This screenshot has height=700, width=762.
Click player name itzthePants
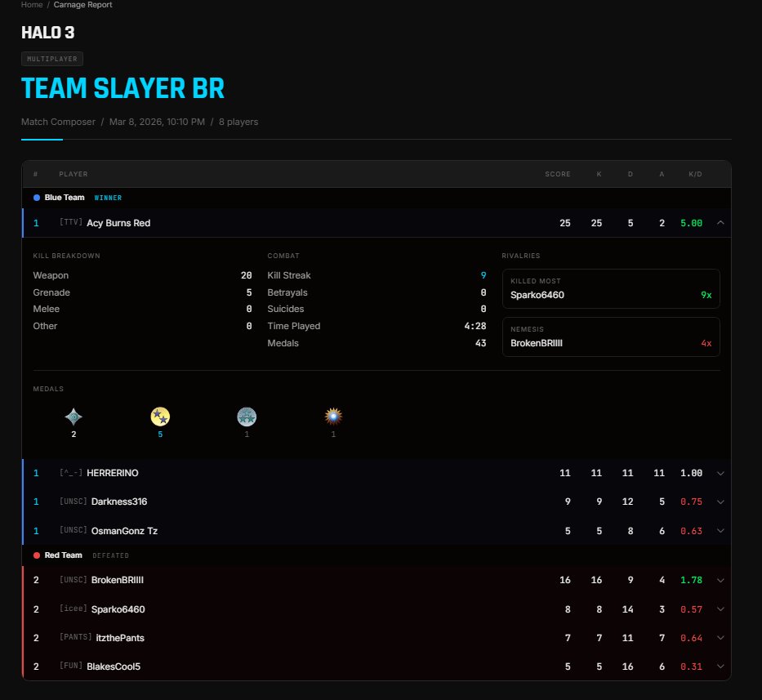[120, 638]
